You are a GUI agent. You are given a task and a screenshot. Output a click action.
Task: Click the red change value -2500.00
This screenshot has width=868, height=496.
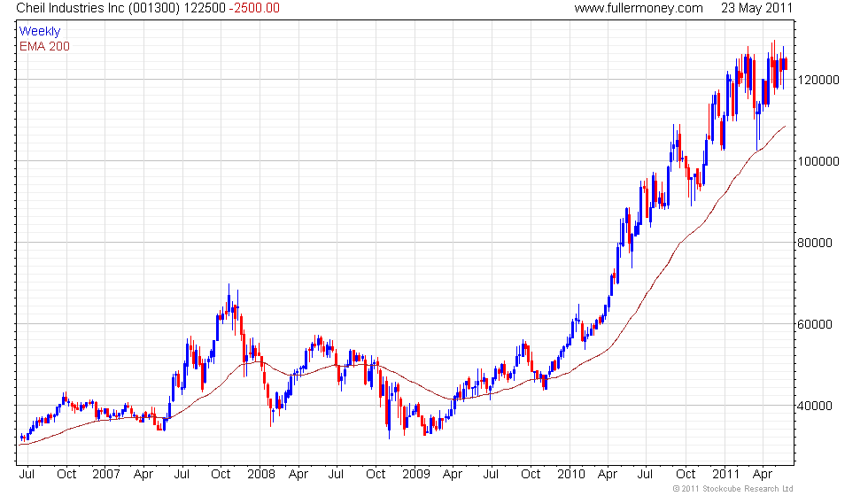pyautogui.click(x=254, y=8)
